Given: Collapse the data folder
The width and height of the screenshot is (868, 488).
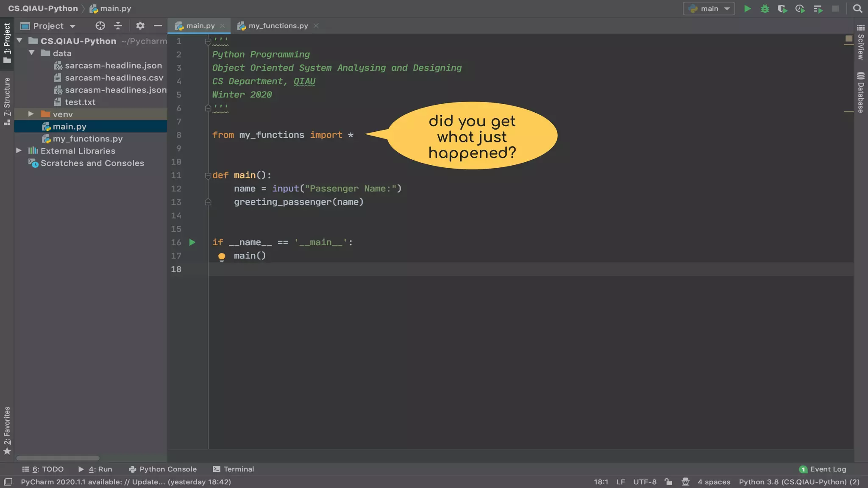Looking at the screenshot, I should coord(31,53).
